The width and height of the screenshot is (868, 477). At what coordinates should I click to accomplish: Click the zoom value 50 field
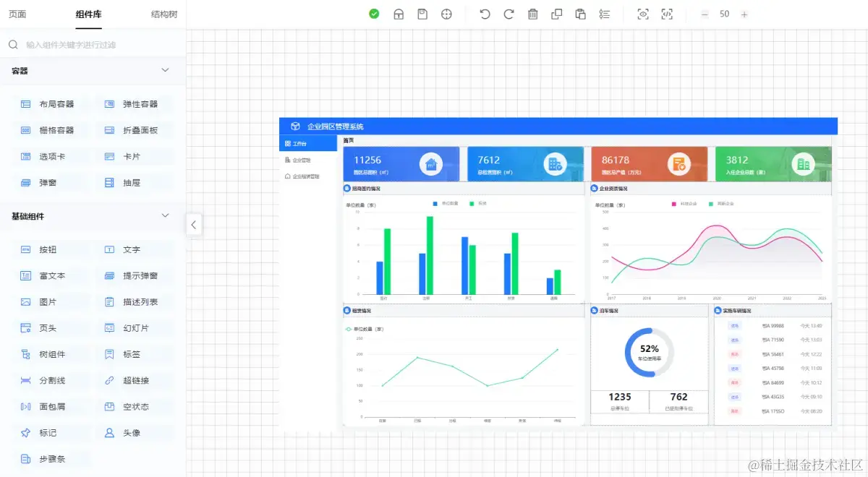724,14
